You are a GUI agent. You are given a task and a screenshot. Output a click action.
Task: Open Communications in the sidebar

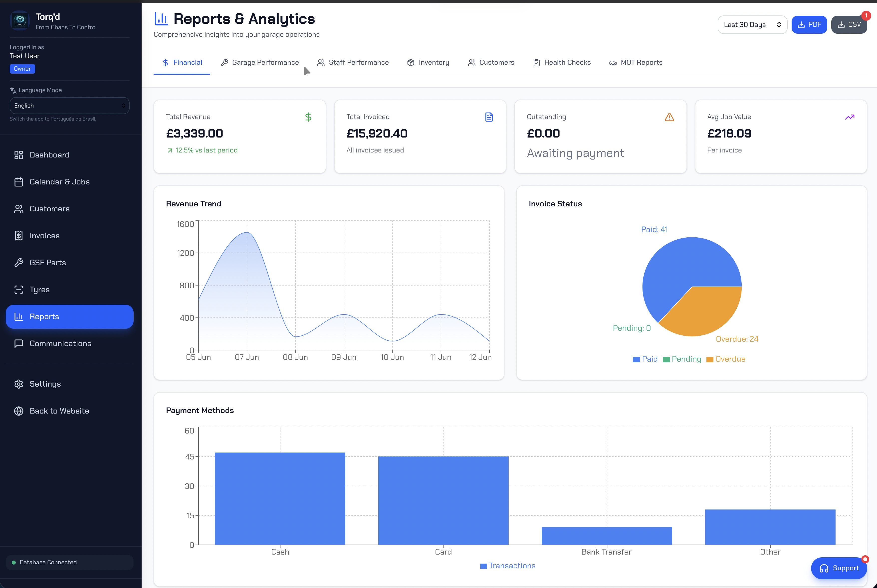click(x=69, y=343)
